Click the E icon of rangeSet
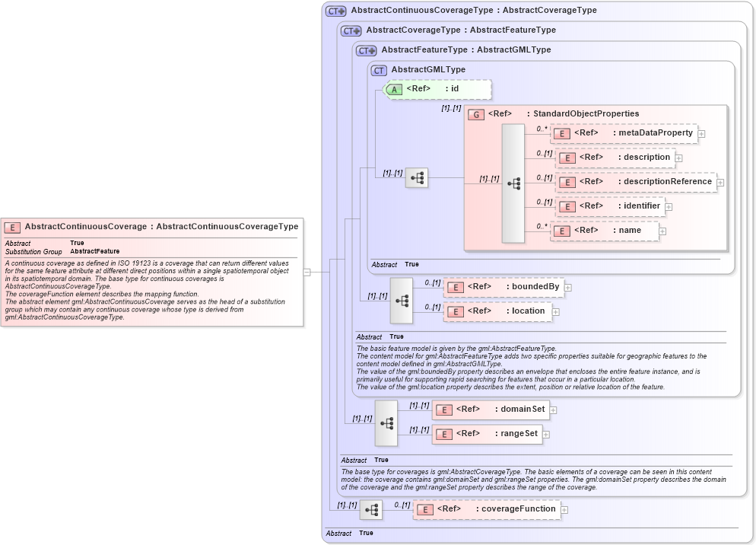Image resolution: width=756 pixels, height=545 pixels. pos(443,435)
